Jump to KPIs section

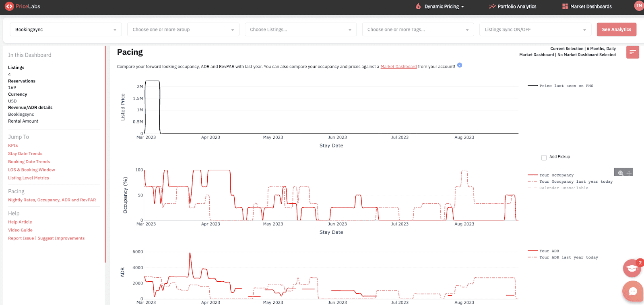pos(13,145)
